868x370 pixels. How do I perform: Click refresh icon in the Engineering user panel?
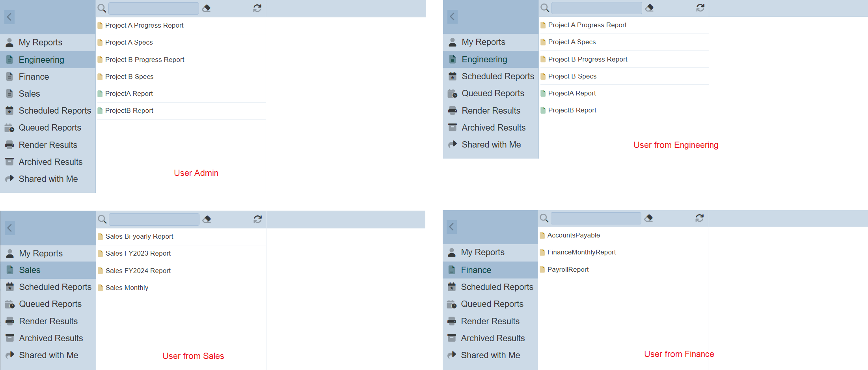click(700, 8)
